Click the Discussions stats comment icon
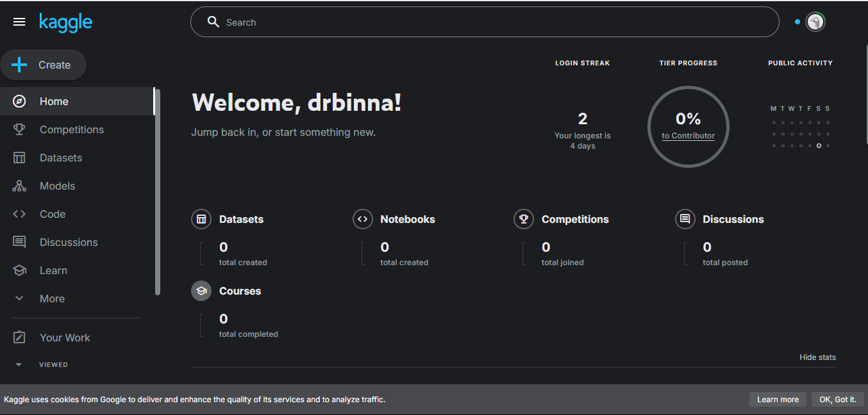 pyautogui.click(x=685, y=219)
